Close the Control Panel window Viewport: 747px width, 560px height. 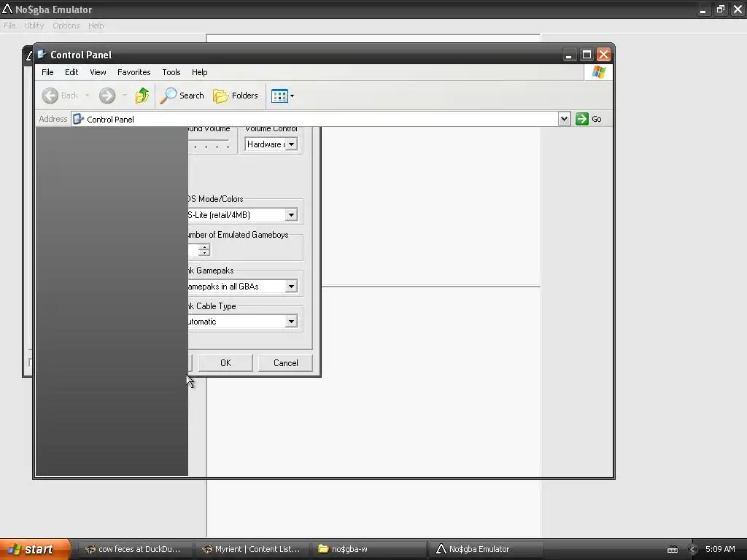[x=603, y=55]
